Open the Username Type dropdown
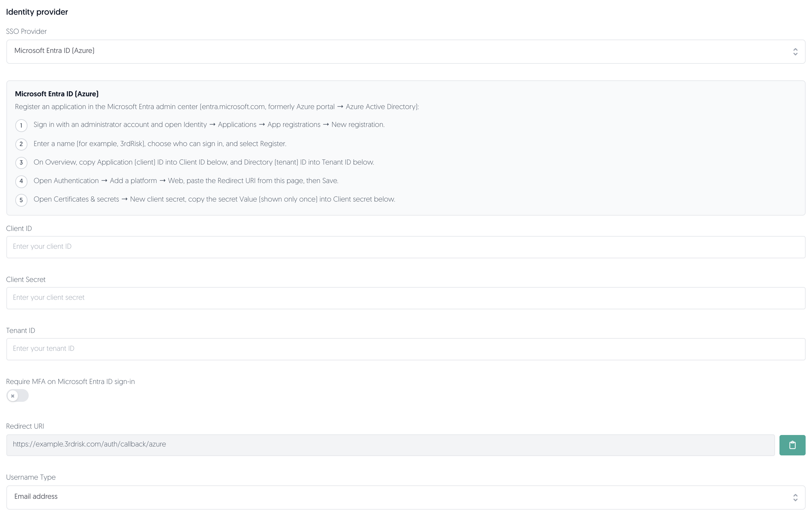This screenshot has height=516, width=812. [x=406, y=497]
